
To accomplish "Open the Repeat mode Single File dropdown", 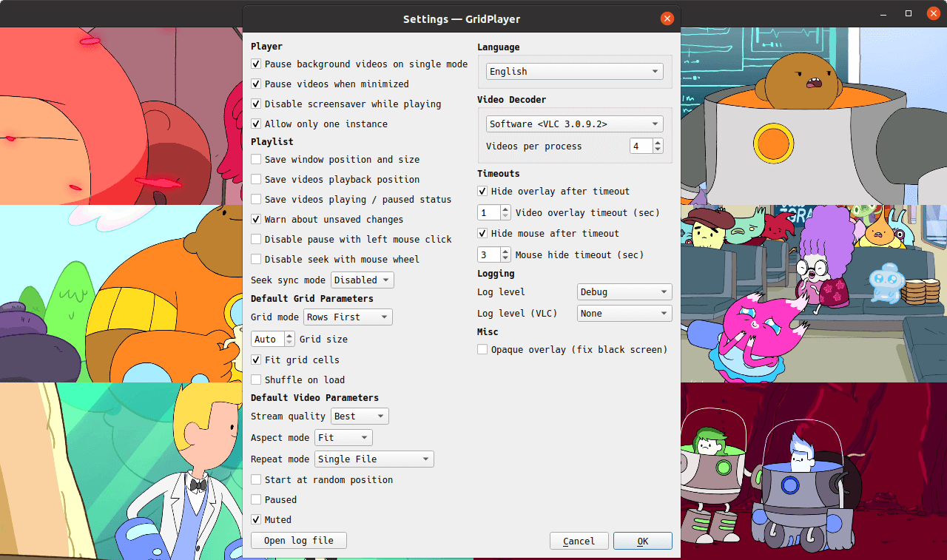I will pyautogui.click(x=374, y=459).
